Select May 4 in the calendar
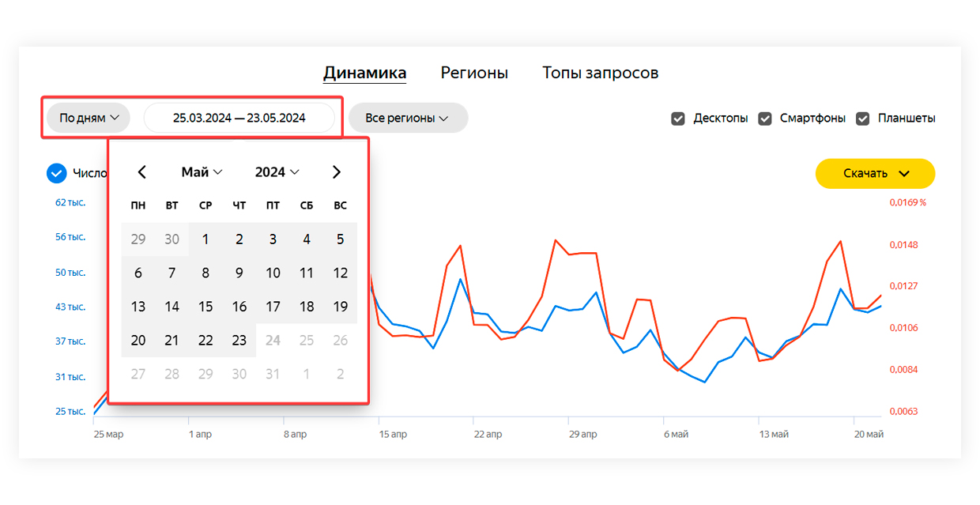980x505 pixels. click(307, 239)
